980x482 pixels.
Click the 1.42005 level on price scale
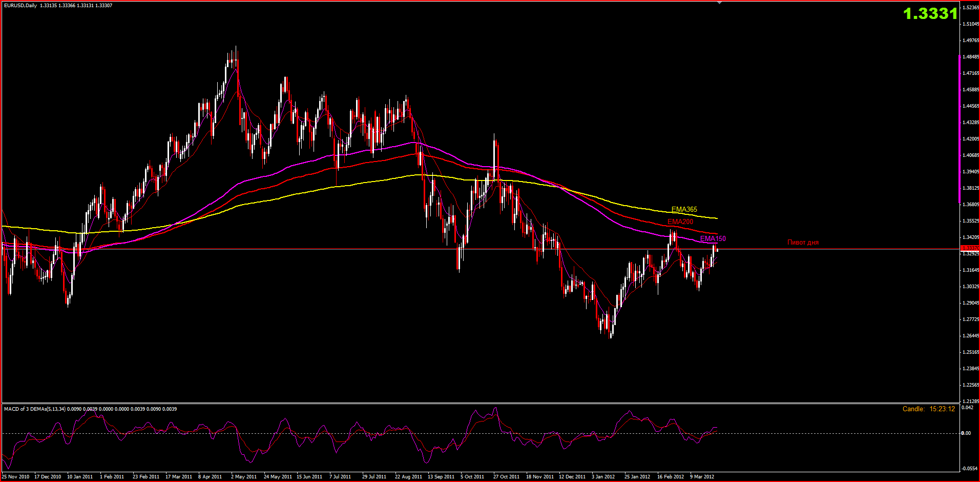coord(971,139)
